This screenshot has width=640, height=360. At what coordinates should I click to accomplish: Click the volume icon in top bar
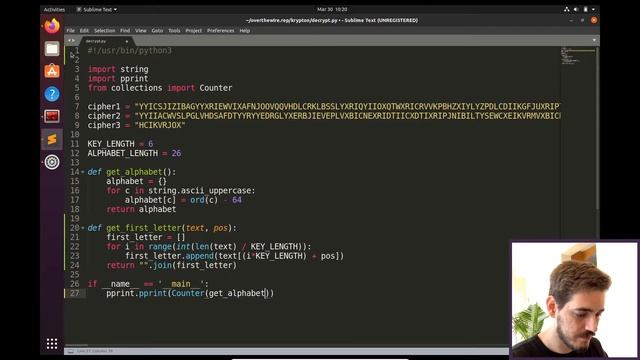point(576,9)
